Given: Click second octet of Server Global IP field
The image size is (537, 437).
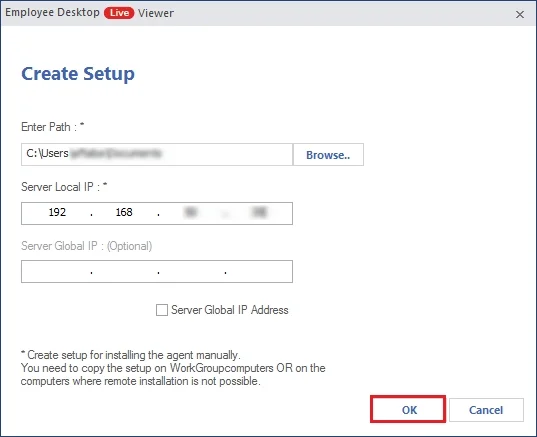Looking at the screenshot, I should 125,272.
